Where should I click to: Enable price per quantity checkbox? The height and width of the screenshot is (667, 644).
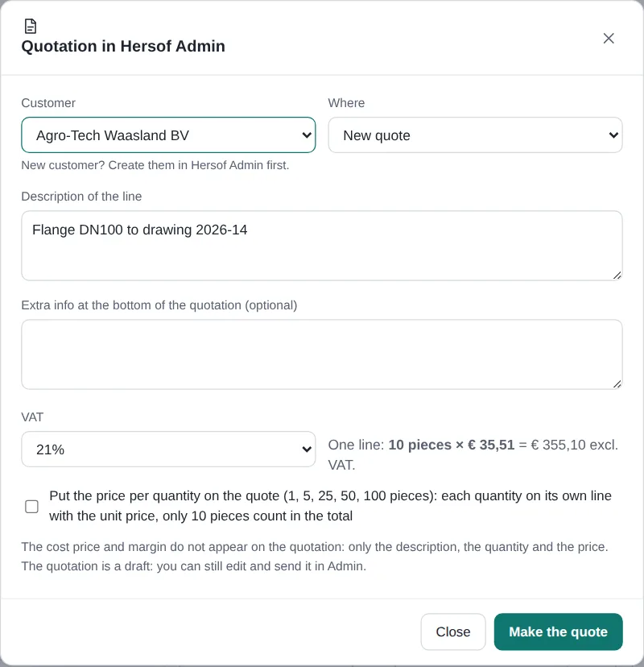31,506
